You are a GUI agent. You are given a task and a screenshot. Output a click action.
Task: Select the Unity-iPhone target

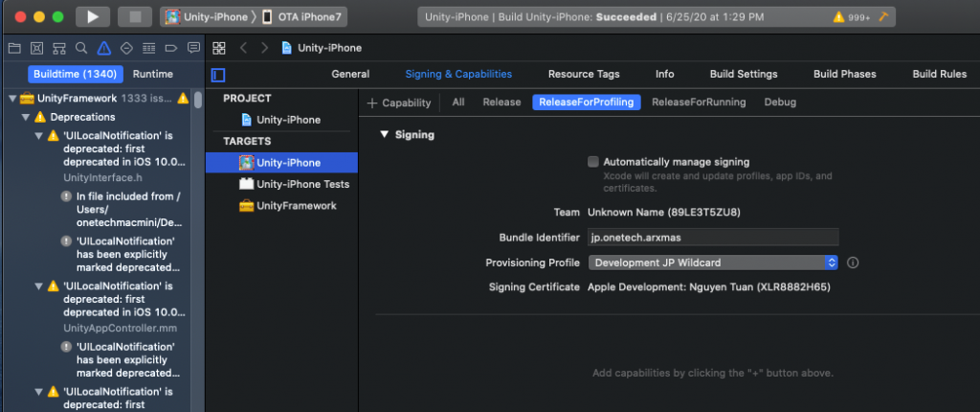(x=281, y=163)
